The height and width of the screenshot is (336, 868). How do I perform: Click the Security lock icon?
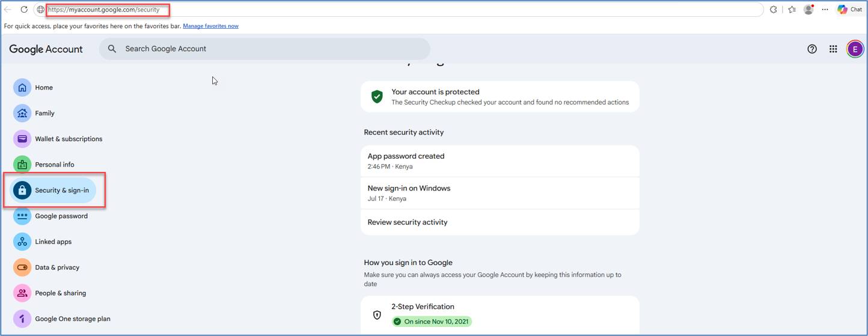click(22, 191)
